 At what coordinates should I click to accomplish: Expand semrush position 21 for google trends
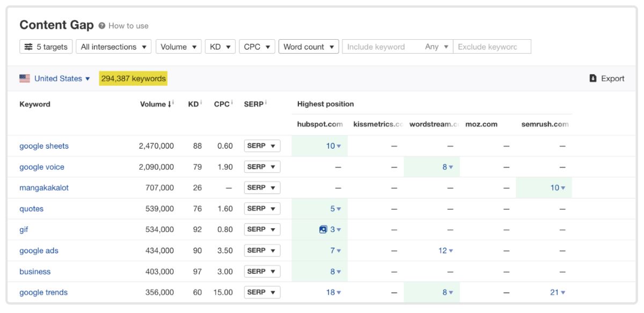click(x=558, y=293)
